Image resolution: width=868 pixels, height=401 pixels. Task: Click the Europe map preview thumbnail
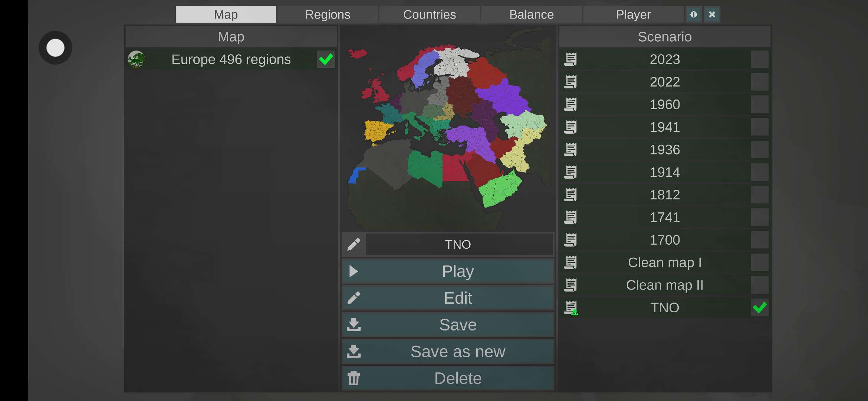click(x=447, y=128)
